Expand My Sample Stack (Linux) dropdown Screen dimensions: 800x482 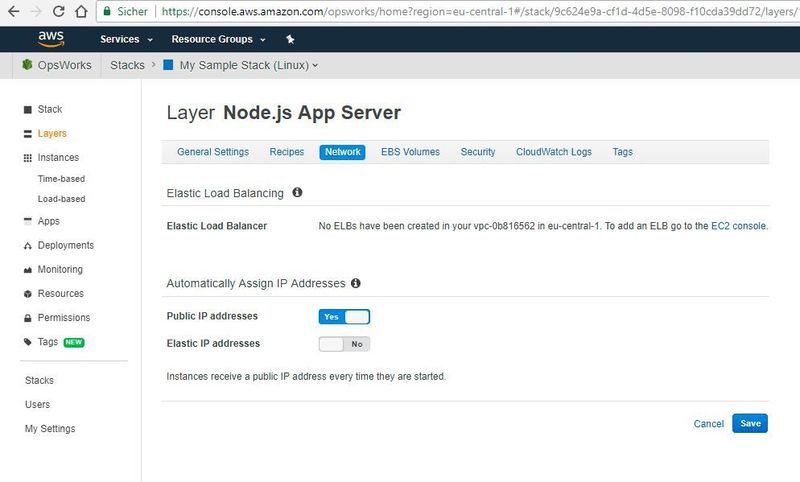pyautogui.click(x=248, y=65)
